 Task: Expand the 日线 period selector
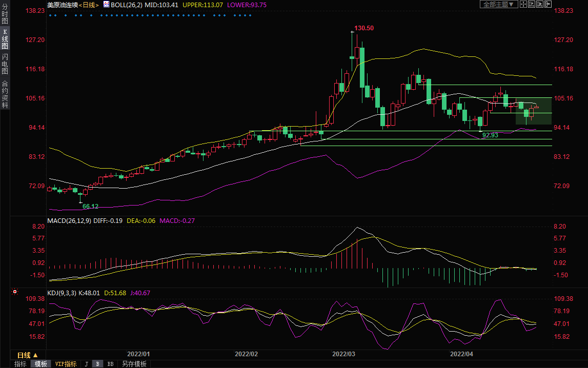point(27,355)
